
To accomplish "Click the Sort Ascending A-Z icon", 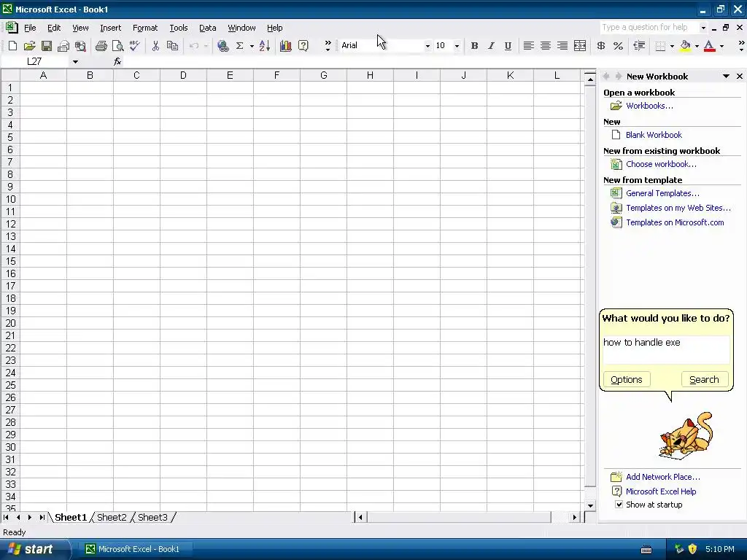I will click(x=265, y=46).
